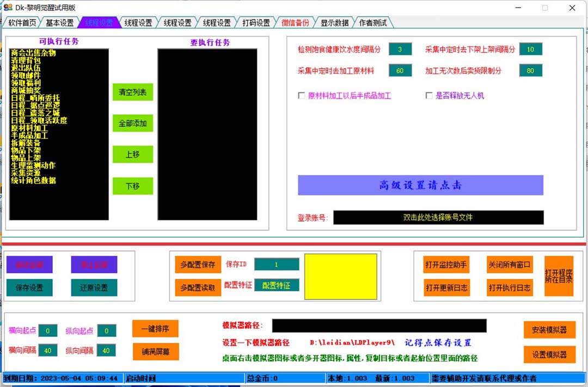The height and width of the screenshot is (387, 588).
Task: Click the 保存ID value field
Action: point(276,264)
